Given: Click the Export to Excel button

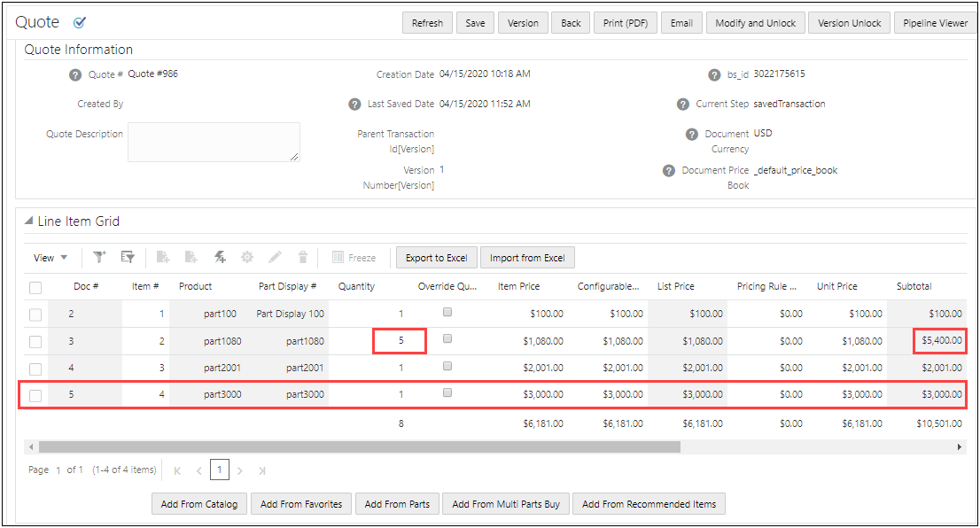Looking at the screenshot, I should click(x=436, y=257).
